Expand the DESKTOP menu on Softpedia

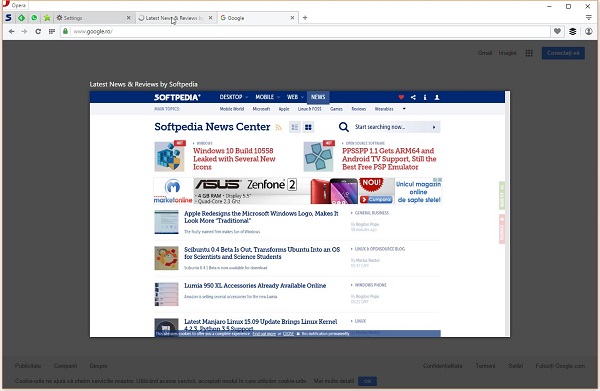(233, 97)
